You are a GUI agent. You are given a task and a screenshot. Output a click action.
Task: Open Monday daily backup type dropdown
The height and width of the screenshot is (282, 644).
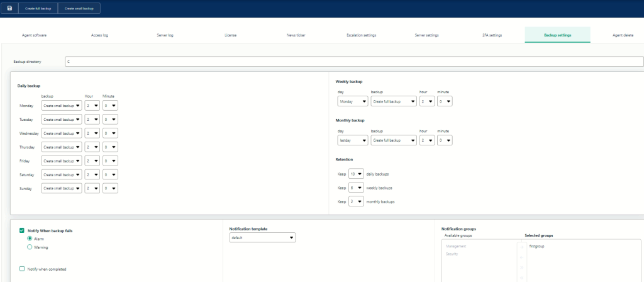pyautogui.click(x=62, y=106)
